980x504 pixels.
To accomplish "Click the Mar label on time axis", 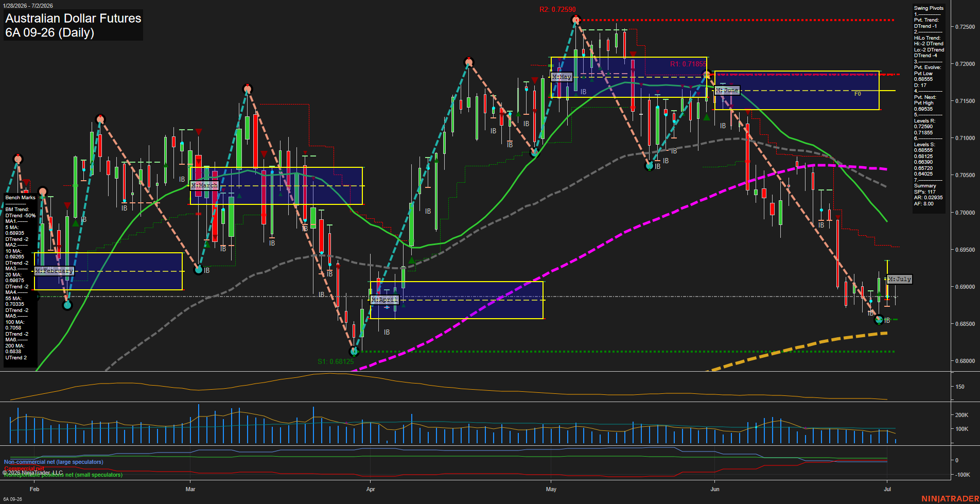I will pyautogui.click(x=190, y=489).
